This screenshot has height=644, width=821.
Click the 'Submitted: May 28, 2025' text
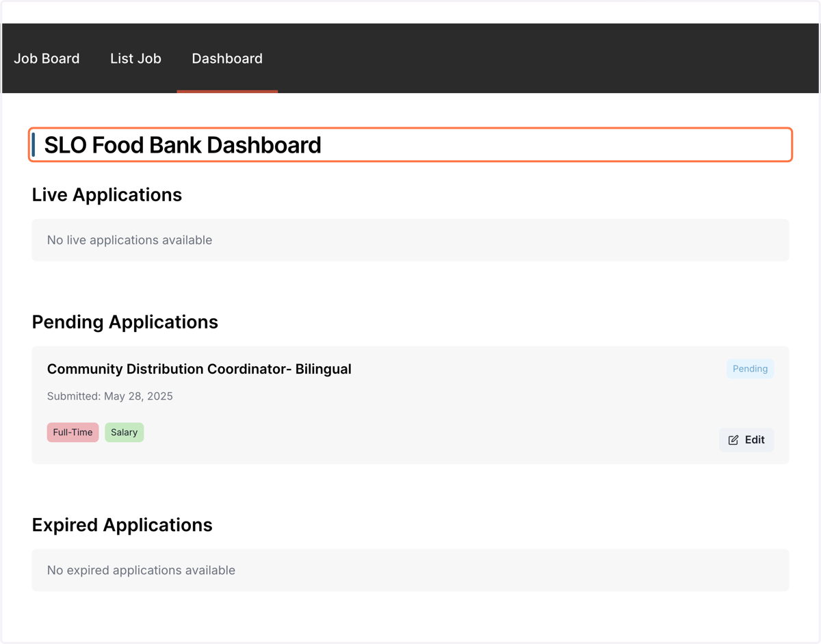[110, 396]
